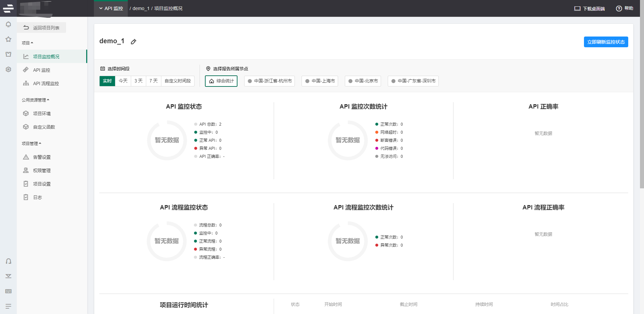Select the 中国-北京市 node
644x314 pixels.
click(363, 81)
